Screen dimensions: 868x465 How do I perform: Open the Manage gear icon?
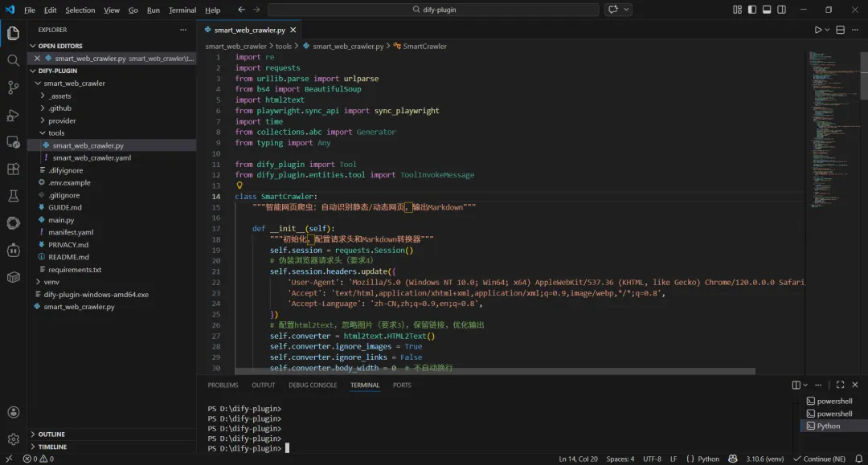point(13,439)
